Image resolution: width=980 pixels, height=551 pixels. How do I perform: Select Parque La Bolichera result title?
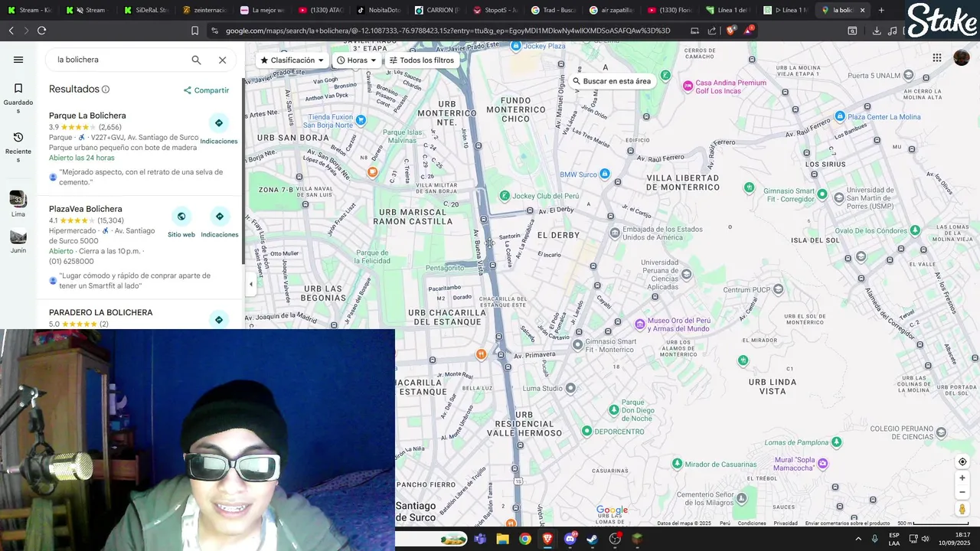click(x=87, y=116)
